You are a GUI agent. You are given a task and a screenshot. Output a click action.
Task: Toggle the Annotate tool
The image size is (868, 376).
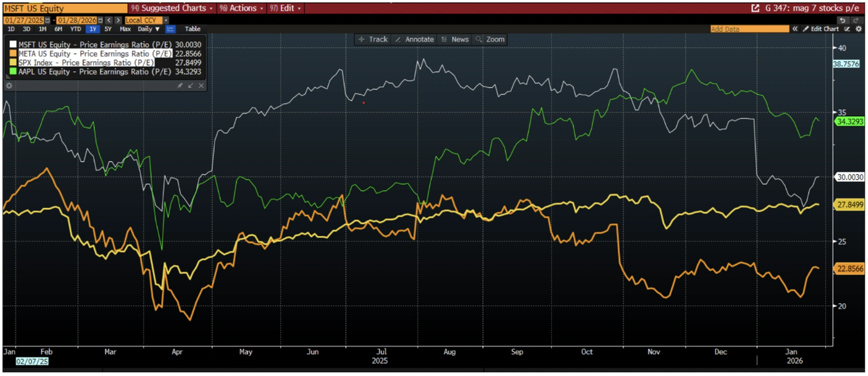coord(415,39)
